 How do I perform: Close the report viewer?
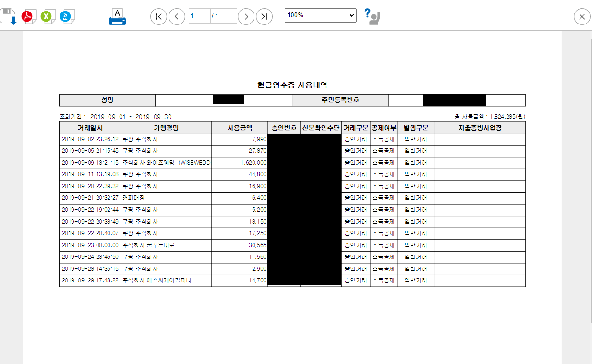(582, 16)
